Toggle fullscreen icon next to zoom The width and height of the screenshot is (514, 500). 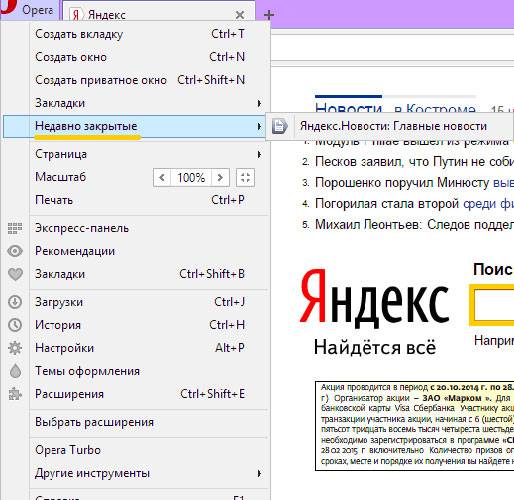click(245, 177)
